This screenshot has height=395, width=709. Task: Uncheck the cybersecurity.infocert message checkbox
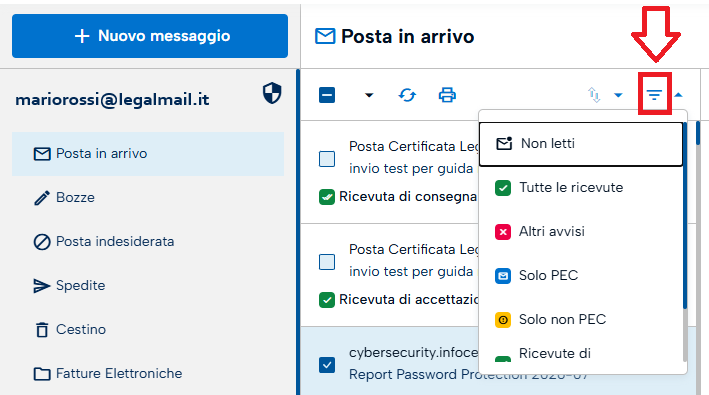click(x=327, y=365)
